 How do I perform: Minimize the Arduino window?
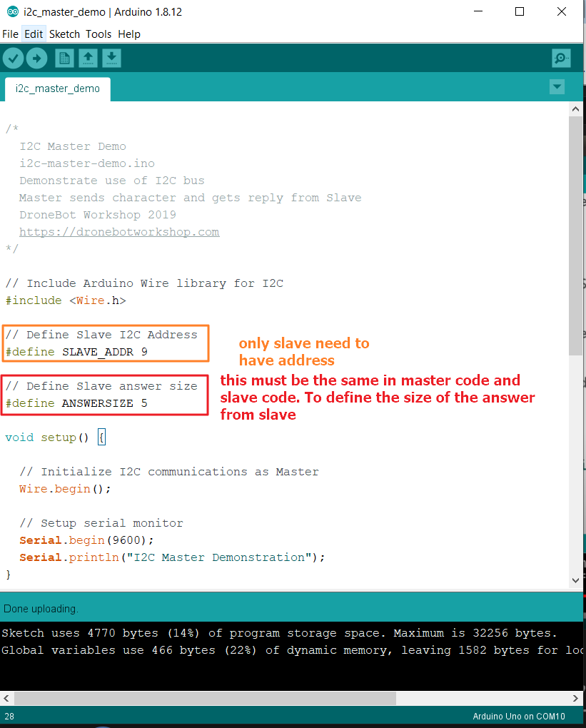click(x=478, y=11)
